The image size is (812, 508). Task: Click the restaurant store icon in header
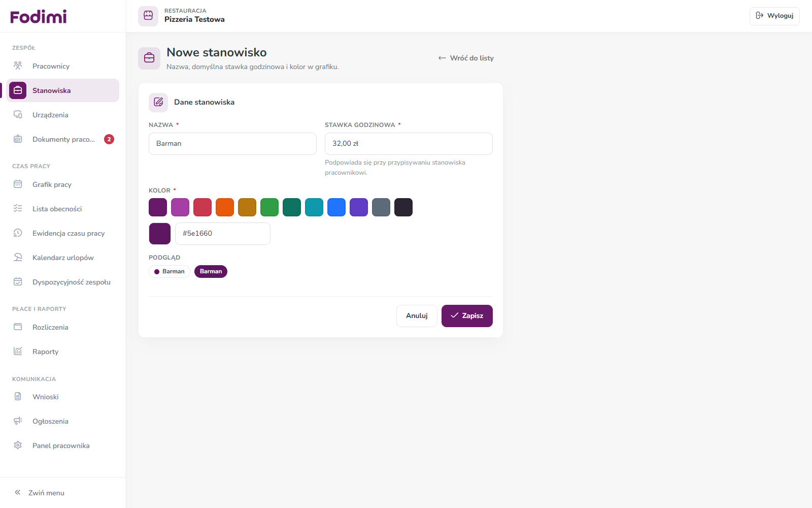(x=148, y=16)
